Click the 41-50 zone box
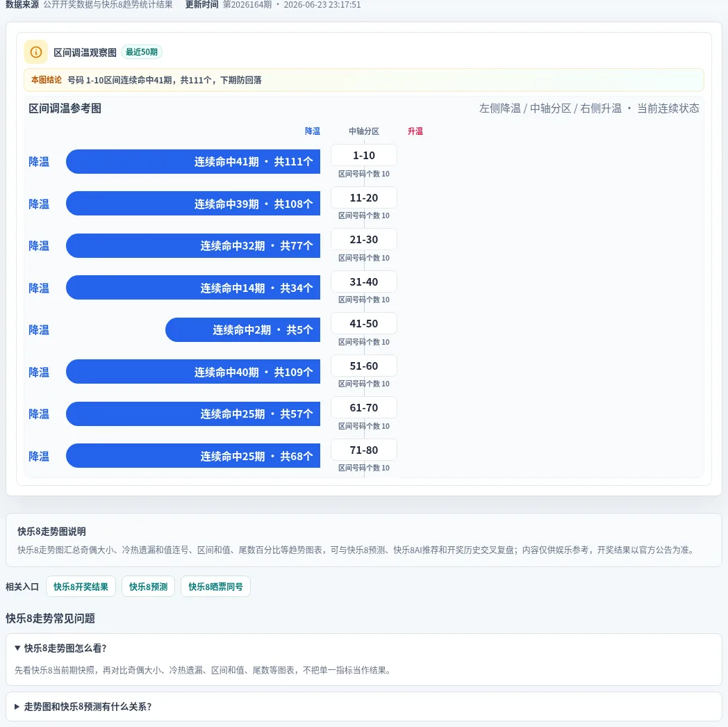The width and height of the screenshot is (728, 727). 364,323
